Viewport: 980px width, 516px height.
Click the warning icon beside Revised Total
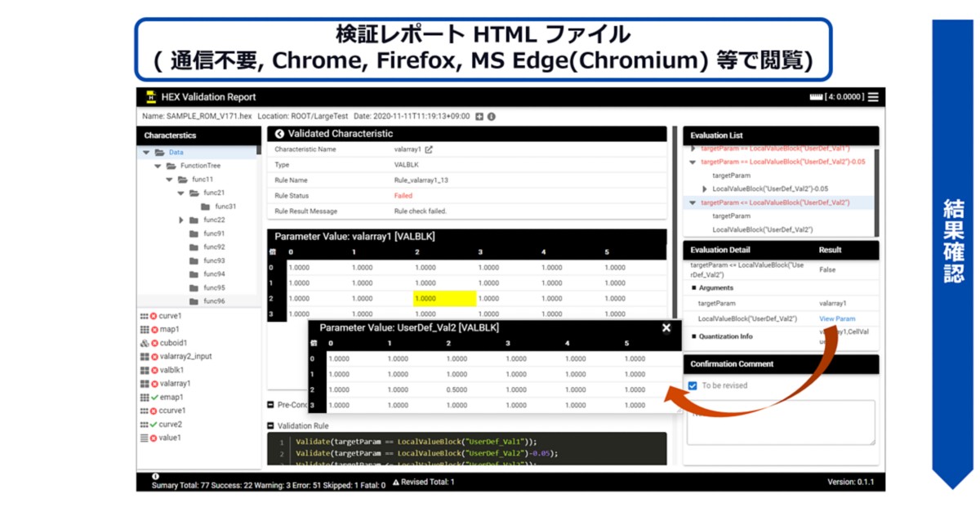coord(395,483)
